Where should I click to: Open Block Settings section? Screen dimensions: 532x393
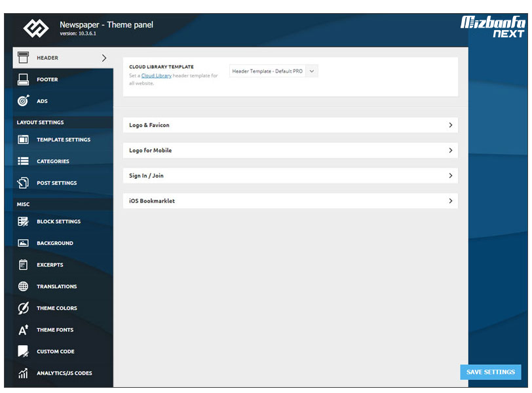pyautogui.click(x=63, y=221)
